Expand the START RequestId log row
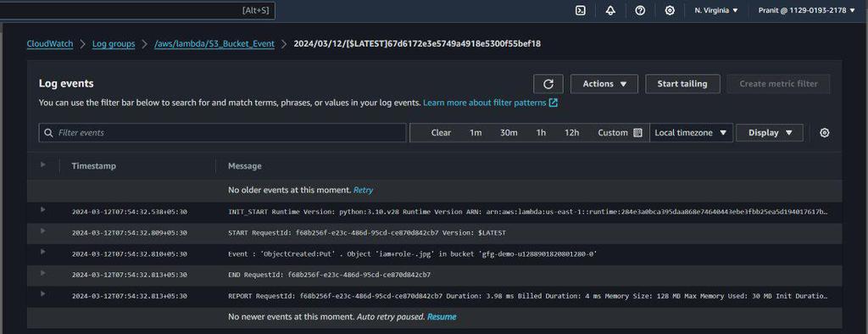The height and width of the screenshot is (334, 868). 43,231
